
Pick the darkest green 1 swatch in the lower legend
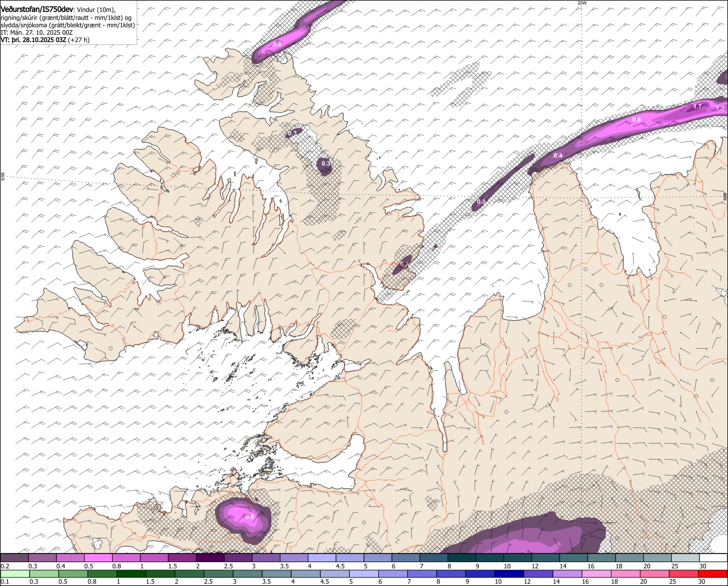point(131,573)
